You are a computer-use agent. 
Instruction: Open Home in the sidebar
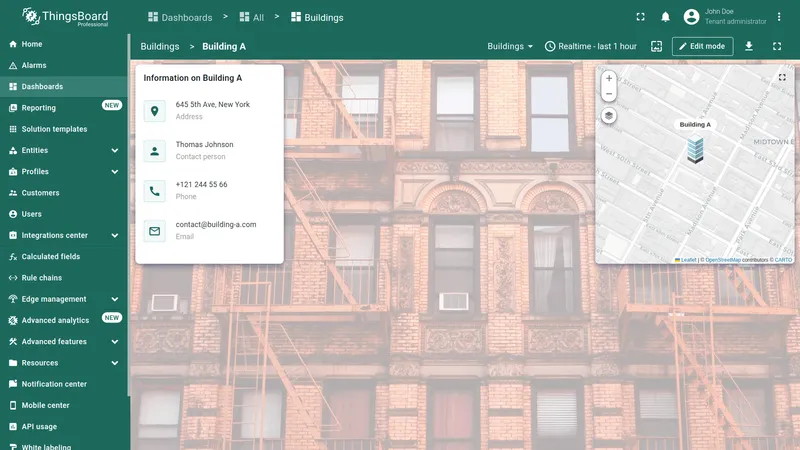(64, 44)
